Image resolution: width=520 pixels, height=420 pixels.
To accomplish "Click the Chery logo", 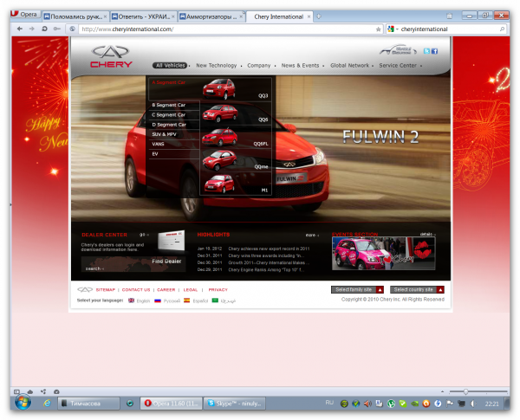I will tap(111, 56).
